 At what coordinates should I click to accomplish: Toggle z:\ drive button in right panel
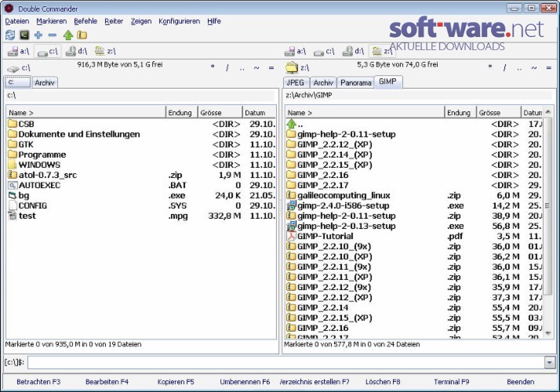(x=382, y=52)
